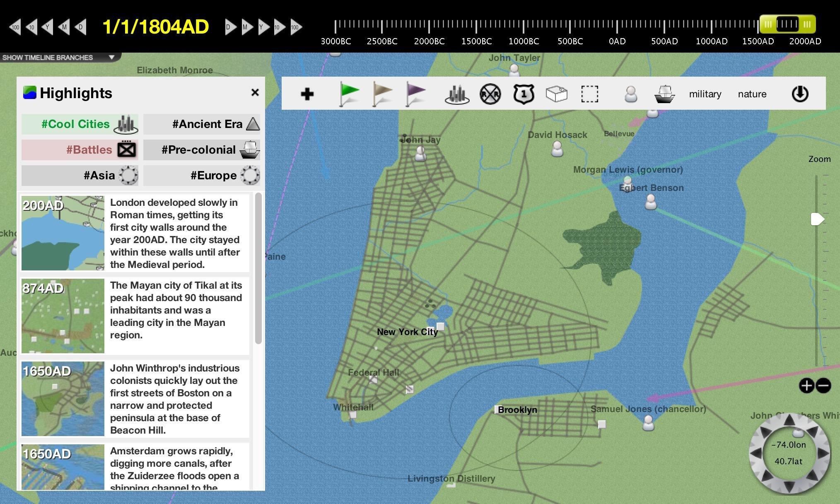Step forward one year in timeline
840x504 pixels.
(x=263, y=27)
